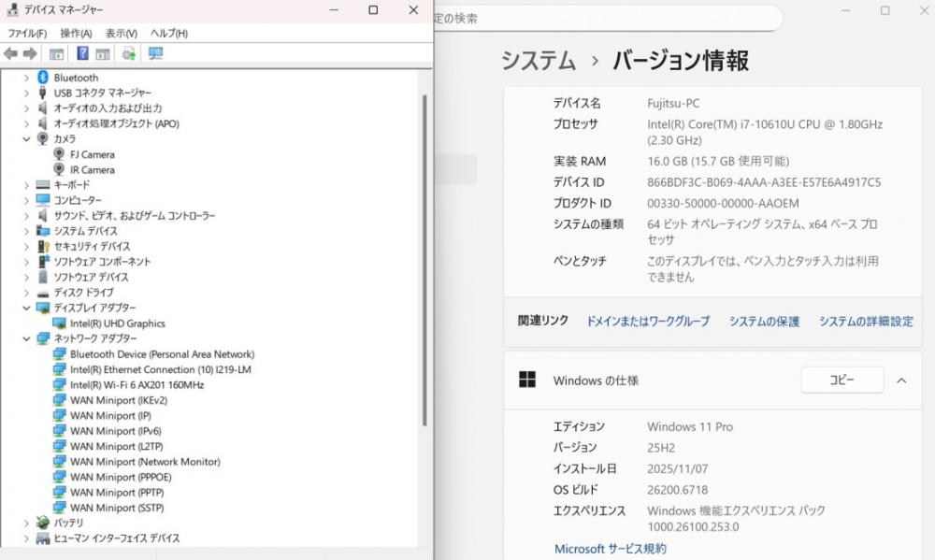Click the ディスク ドライブ icon
Viewport: 935px width, 560px height.
[x=42, y=293]
